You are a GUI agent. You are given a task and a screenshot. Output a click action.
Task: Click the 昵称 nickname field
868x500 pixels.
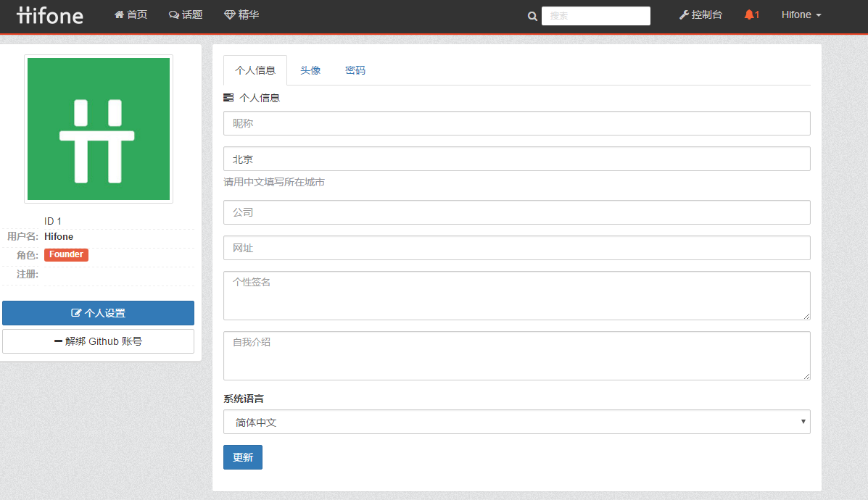(x=516, y=123)
